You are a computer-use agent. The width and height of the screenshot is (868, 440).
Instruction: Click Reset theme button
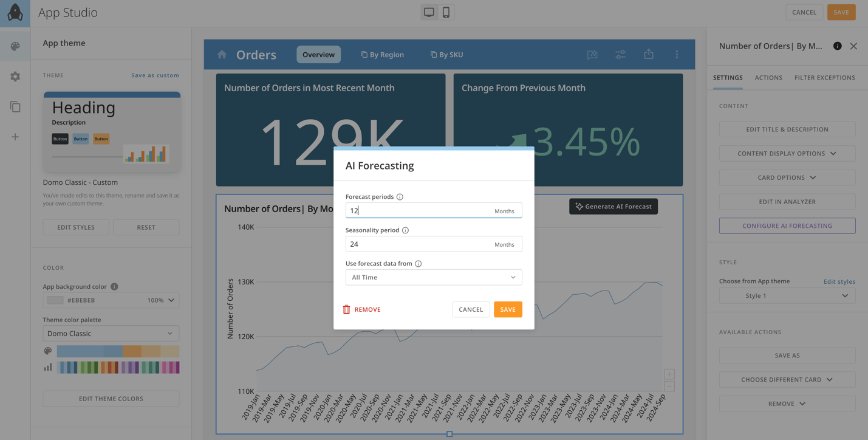(x=146, y=227)
